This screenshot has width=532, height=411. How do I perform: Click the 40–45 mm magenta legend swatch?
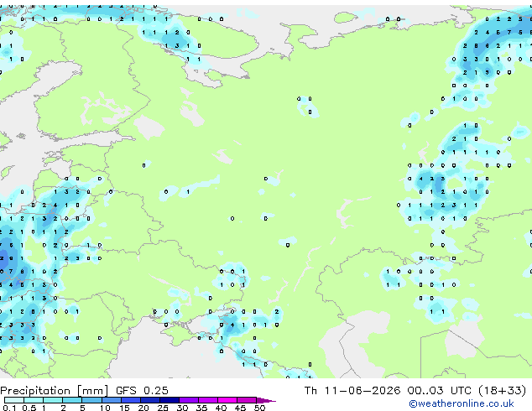227,400
